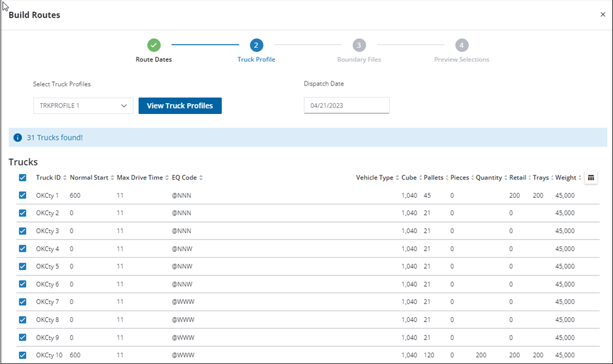Go to the Truck Profile step label
Image resolution: width=613 pixels, height=364 pixels.
coord(257,59)
